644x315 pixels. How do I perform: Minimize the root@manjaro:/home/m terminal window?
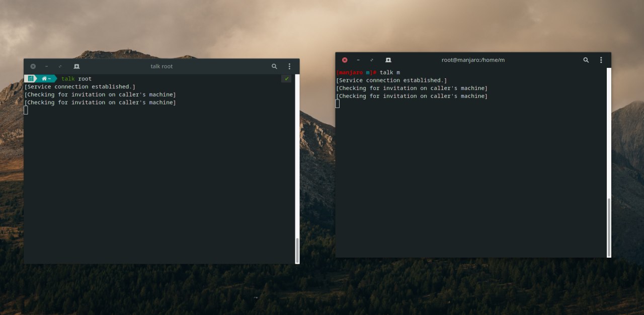point(358,60)
